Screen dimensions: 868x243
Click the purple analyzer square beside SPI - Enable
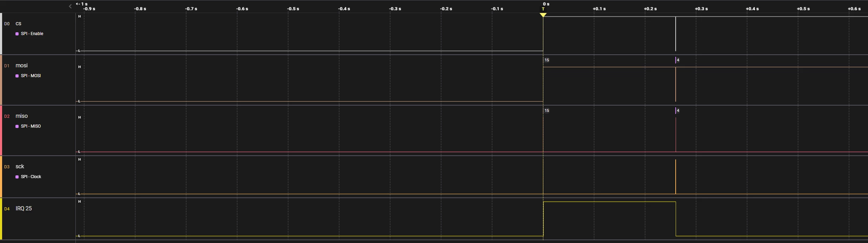point(17,34)
